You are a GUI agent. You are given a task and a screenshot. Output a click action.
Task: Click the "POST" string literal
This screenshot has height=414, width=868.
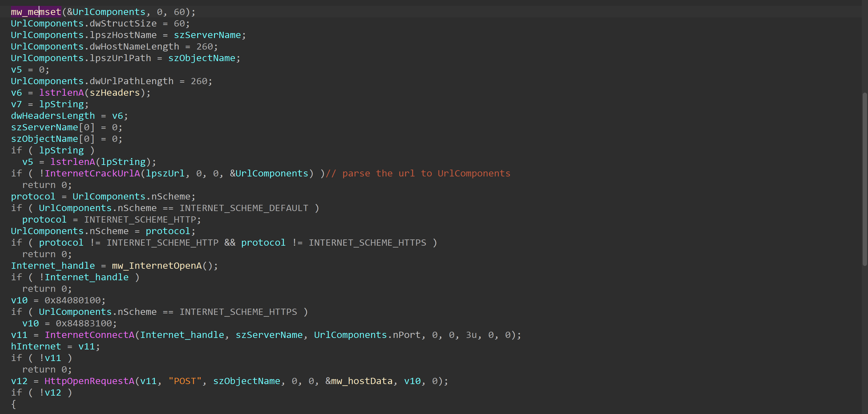185,381
